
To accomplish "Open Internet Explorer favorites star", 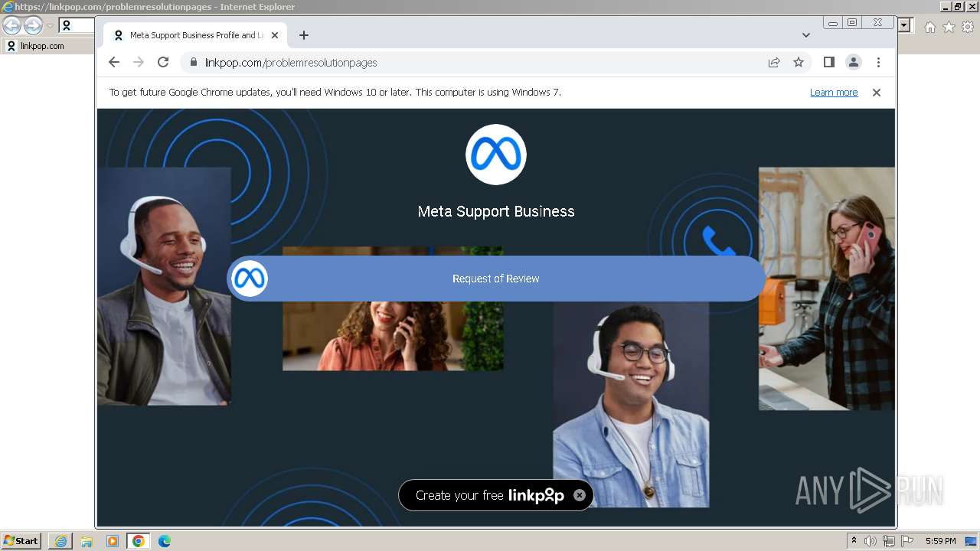I will point(949,27).
